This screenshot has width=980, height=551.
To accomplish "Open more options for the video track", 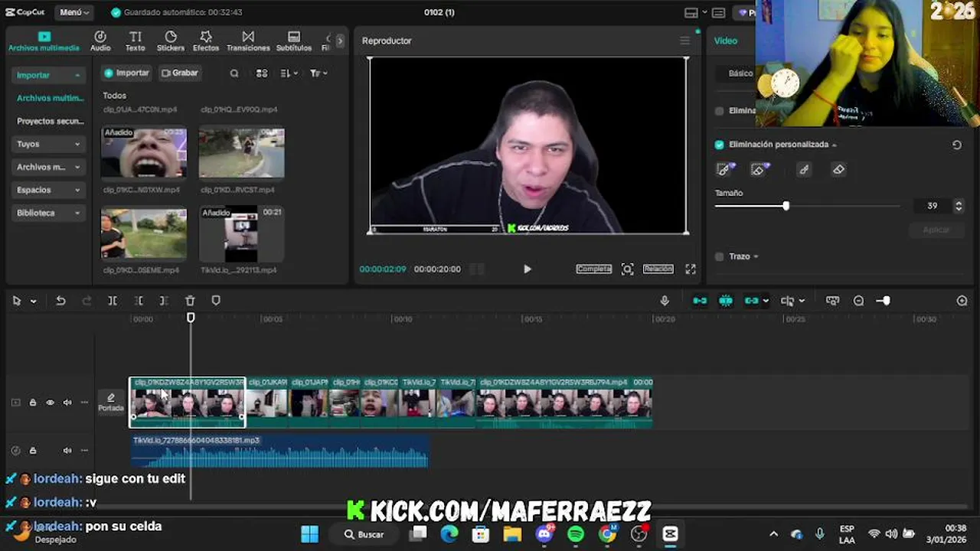I will tap(84, 403).
